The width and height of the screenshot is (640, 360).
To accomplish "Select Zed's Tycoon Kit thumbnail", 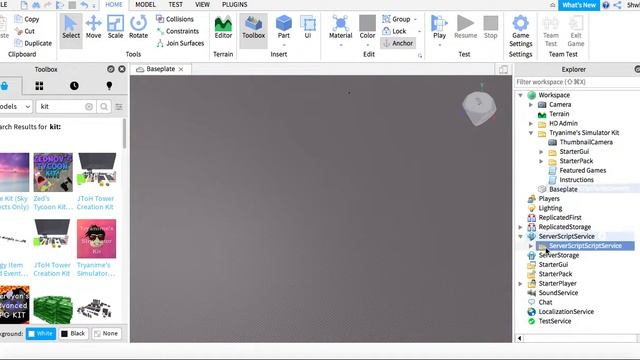I will pos(53,172).
